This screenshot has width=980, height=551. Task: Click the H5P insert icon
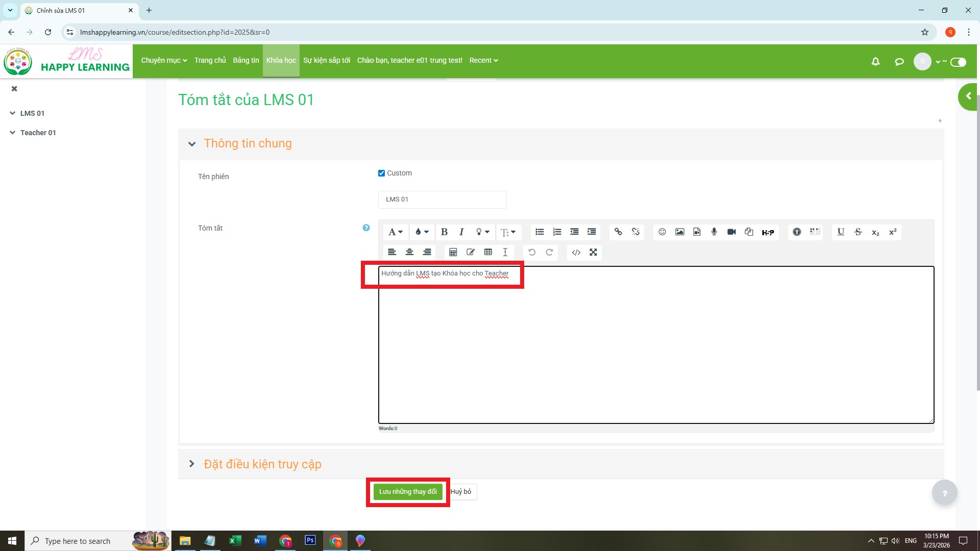point(768,232)
